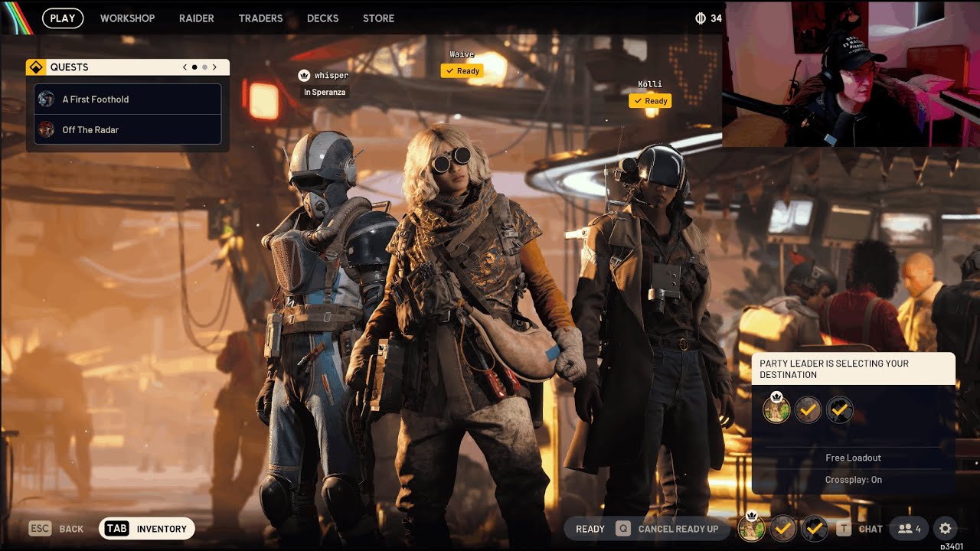Select third party member checkmark in bottom bar

pyautogui.click(x=815, y=528)
